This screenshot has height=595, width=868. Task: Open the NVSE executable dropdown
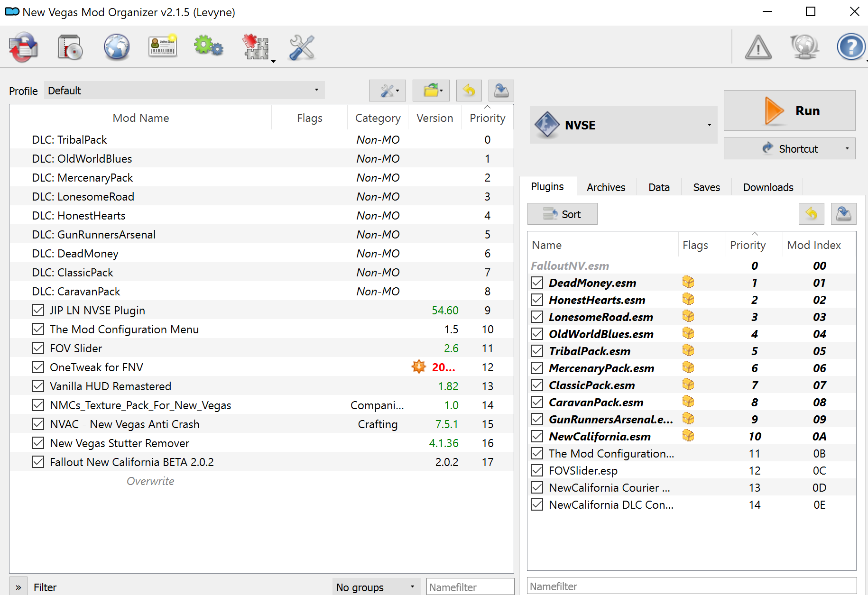click(623, 125)
